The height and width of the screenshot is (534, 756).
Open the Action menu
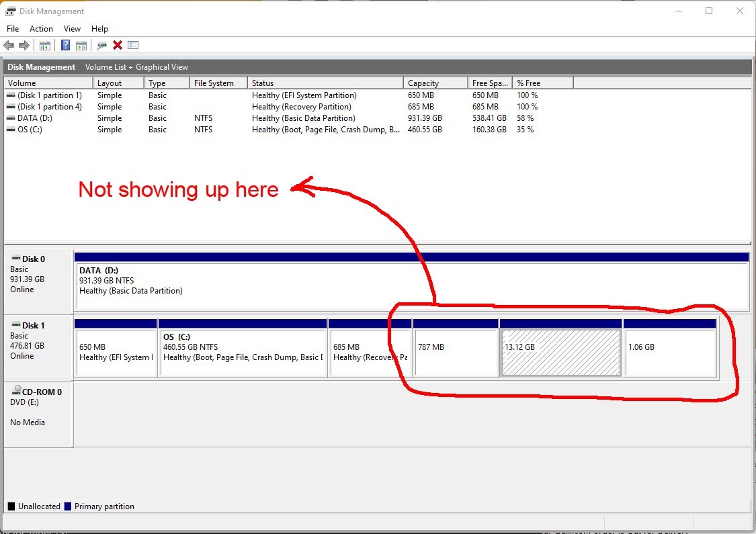point(41,29)
